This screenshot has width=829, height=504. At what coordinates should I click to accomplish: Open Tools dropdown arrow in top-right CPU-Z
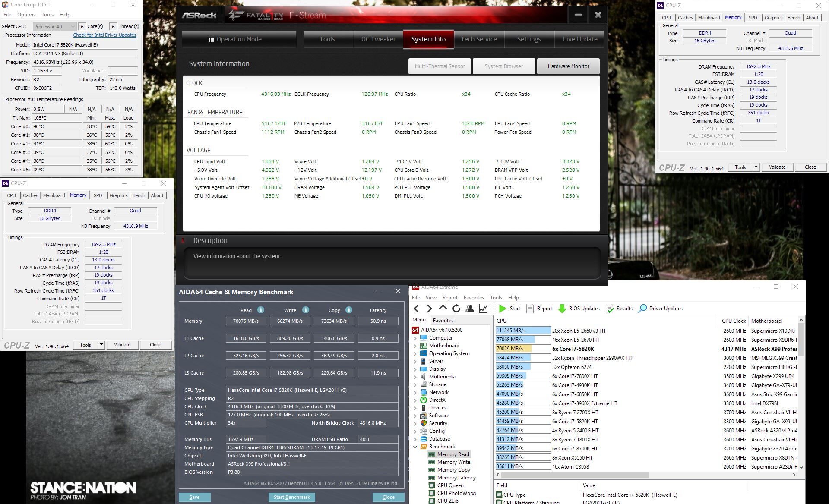tap(756, 167)
